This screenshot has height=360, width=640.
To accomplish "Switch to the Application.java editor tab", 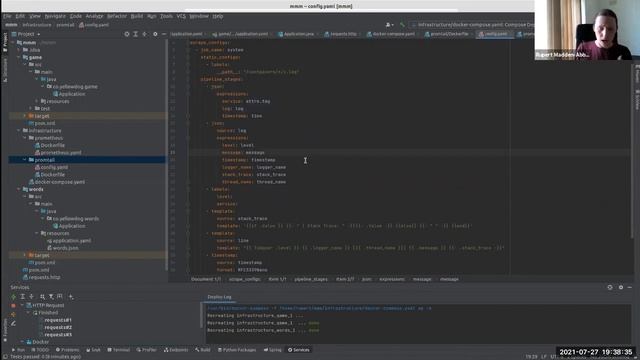I will (x=296, y=34).
